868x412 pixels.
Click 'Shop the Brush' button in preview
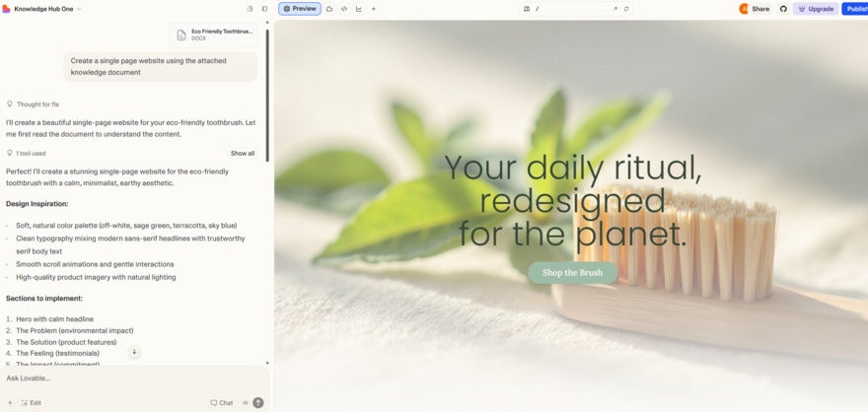point(572,273)
